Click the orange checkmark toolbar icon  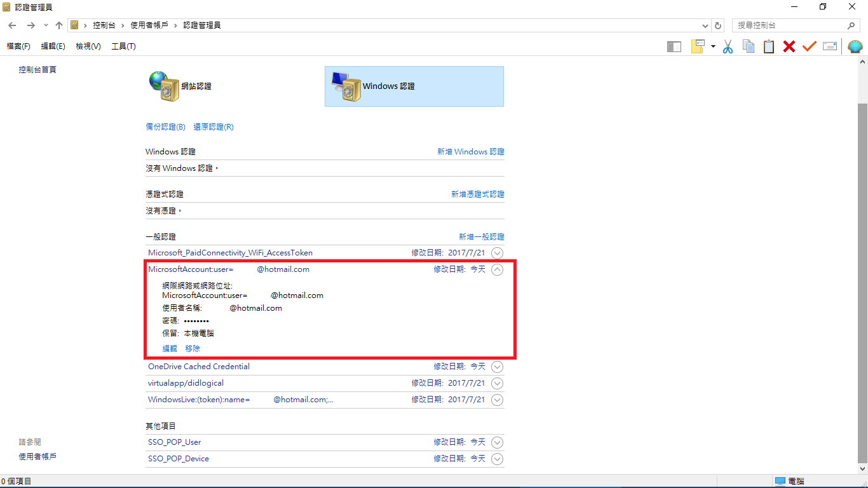click(x=809, y=46)
